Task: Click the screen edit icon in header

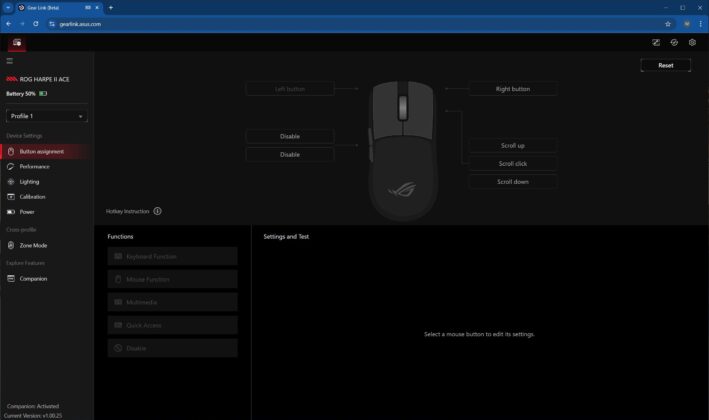Action: 656,42
